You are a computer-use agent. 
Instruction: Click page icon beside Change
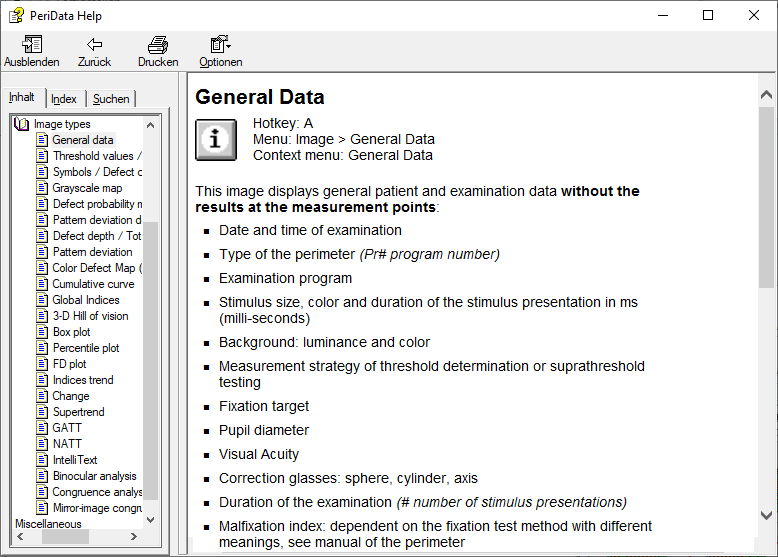coord(42,396)
